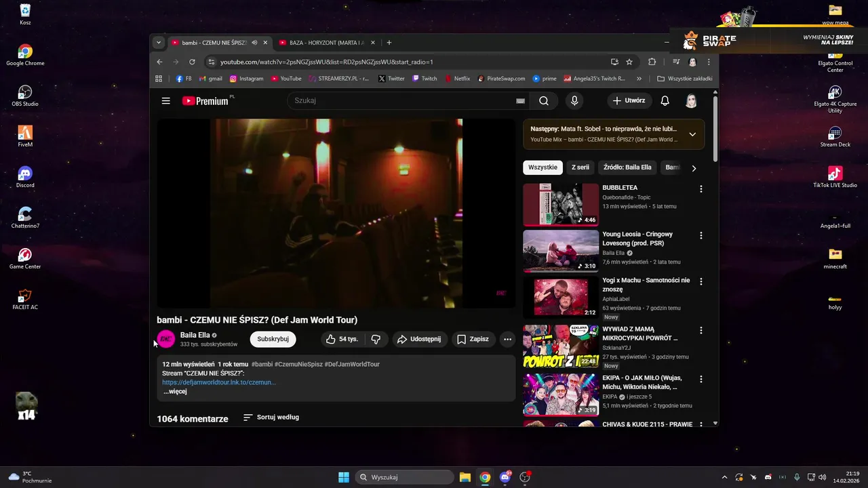Show more filter chips with the right arrow
Screen dimensions: 868x488
point(693,168)
